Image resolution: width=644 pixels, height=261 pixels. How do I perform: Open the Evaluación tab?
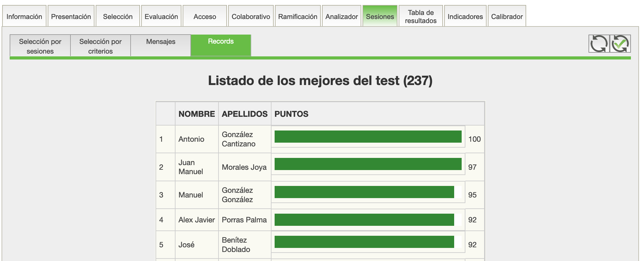(161, 17)
